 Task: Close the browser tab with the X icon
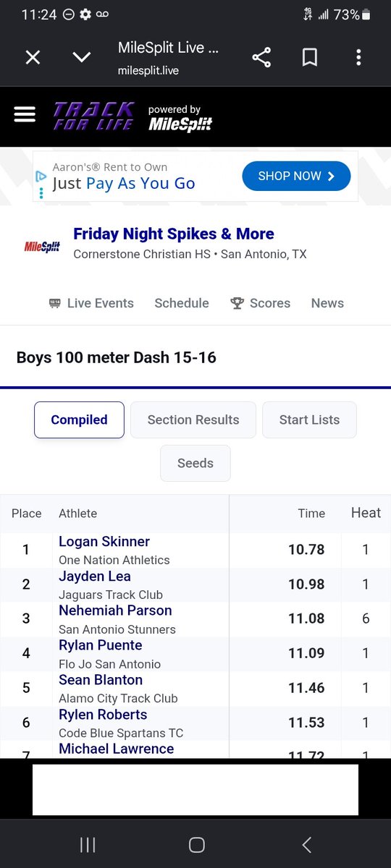[x=33, y=58]
